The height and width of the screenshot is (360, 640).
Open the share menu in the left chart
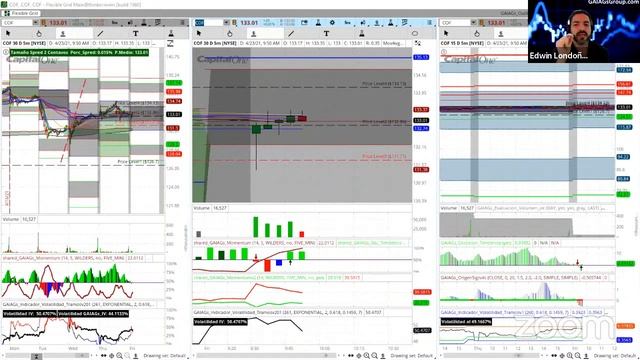130,22
